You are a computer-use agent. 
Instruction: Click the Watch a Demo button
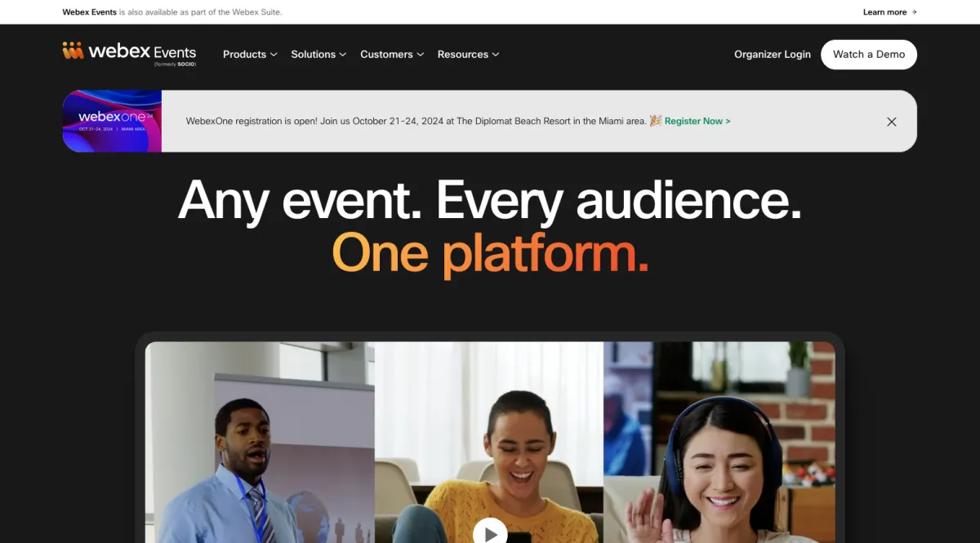point(869,55)
